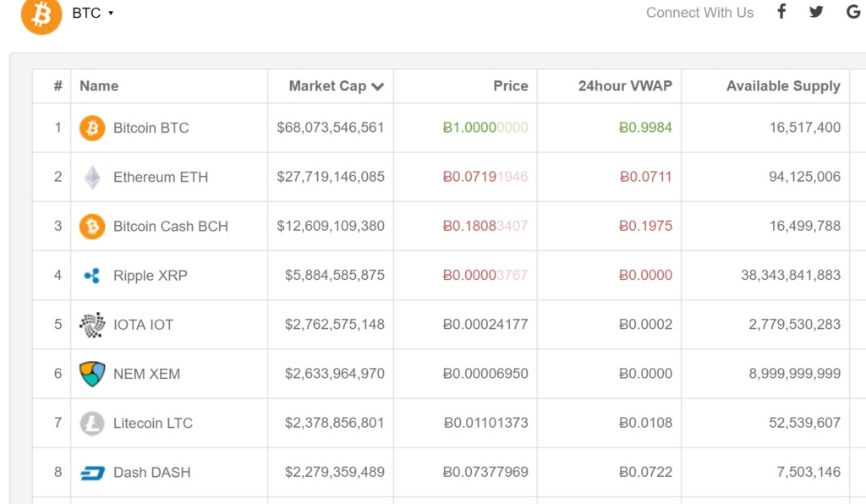This screenshot has height=504, width=866.
Task: Sort by the 24hour VWAP column header
Action: click(625, 86)
